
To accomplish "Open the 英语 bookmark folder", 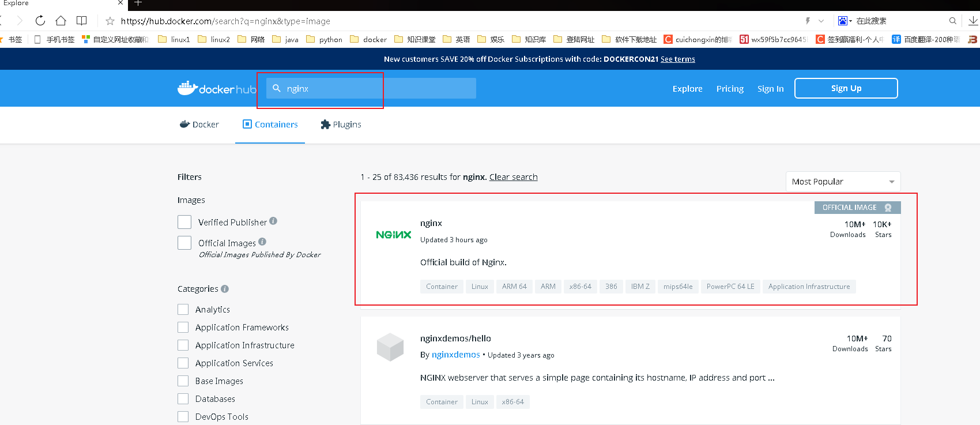I will [457, 39].
